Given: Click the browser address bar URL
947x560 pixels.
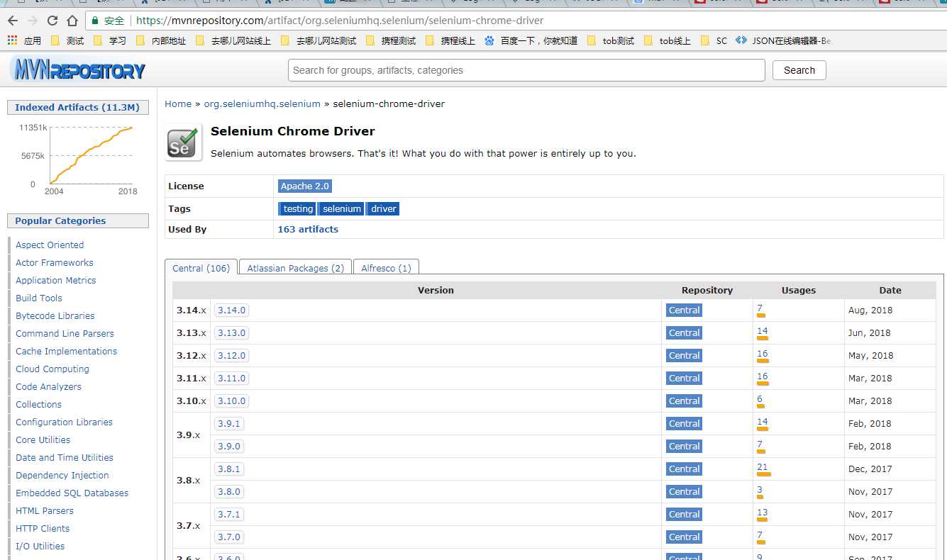Looking at the screenshot, I should [x=339, y=21].
